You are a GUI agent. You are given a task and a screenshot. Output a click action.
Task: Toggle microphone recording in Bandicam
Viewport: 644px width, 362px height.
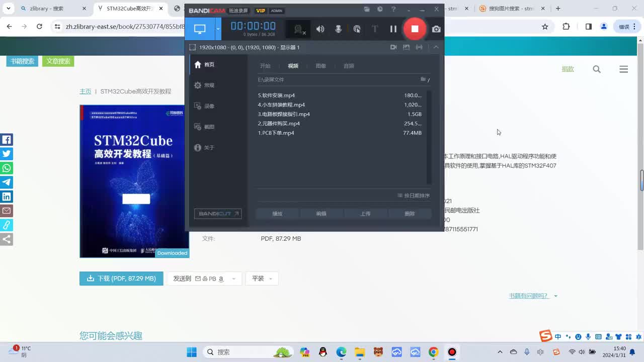[x=339, y=29]
